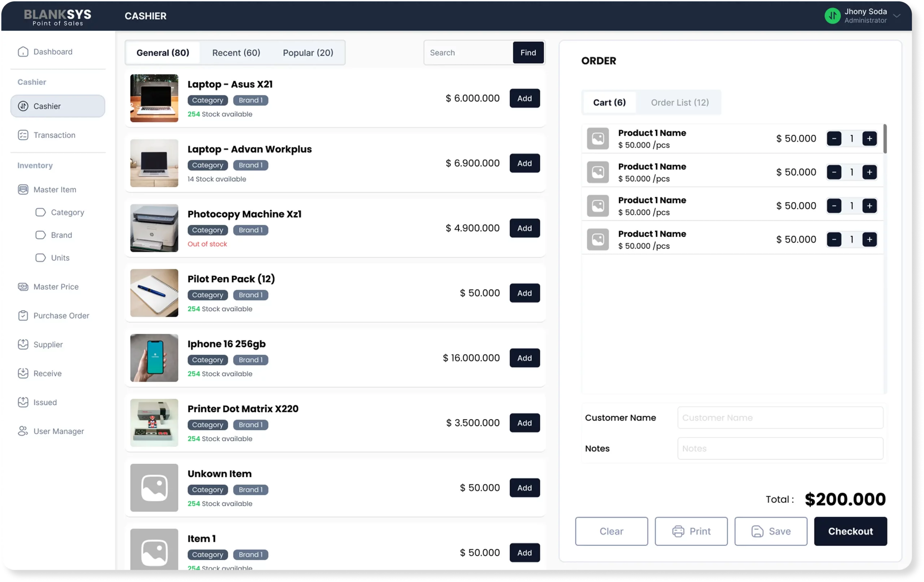Go to Master Price in the sidebar
This screenshot has width=924, height=582.
pos(56,287)
